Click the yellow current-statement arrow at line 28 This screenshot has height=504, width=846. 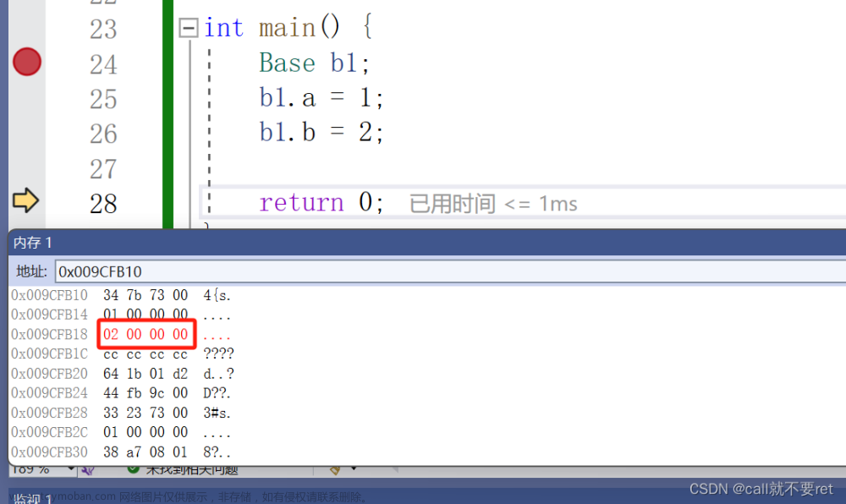click(x=25, y=200)
